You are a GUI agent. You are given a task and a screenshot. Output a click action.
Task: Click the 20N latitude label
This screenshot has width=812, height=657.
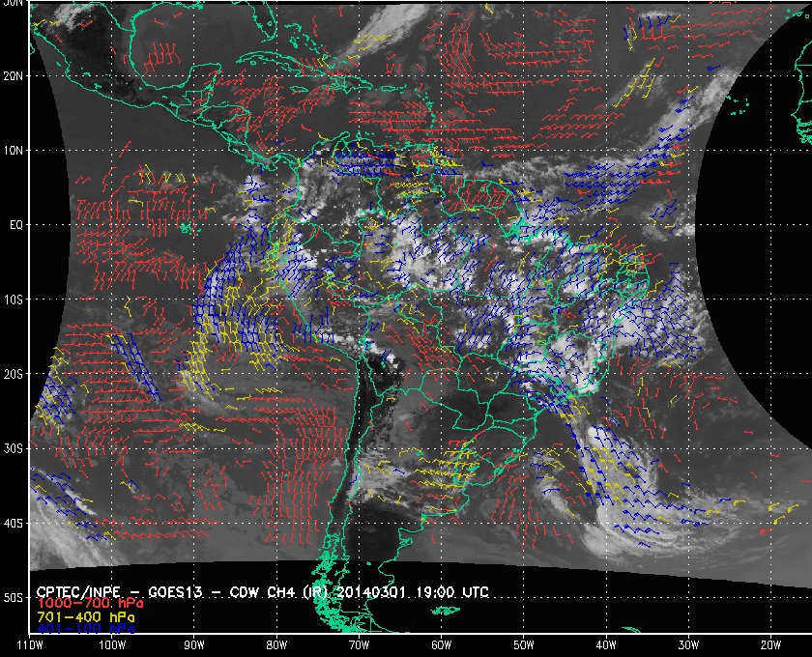13,76
